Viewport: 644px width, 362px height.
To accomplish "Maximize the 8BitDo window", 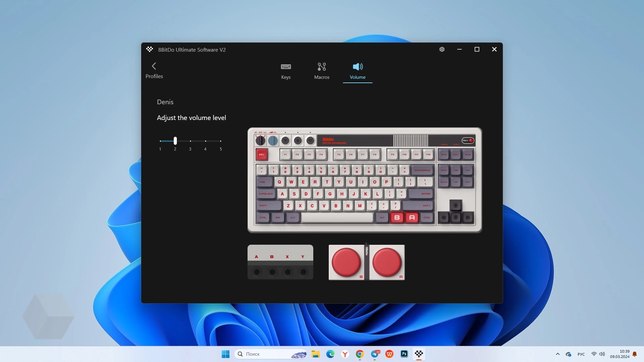I will click(x=477, y=49).
